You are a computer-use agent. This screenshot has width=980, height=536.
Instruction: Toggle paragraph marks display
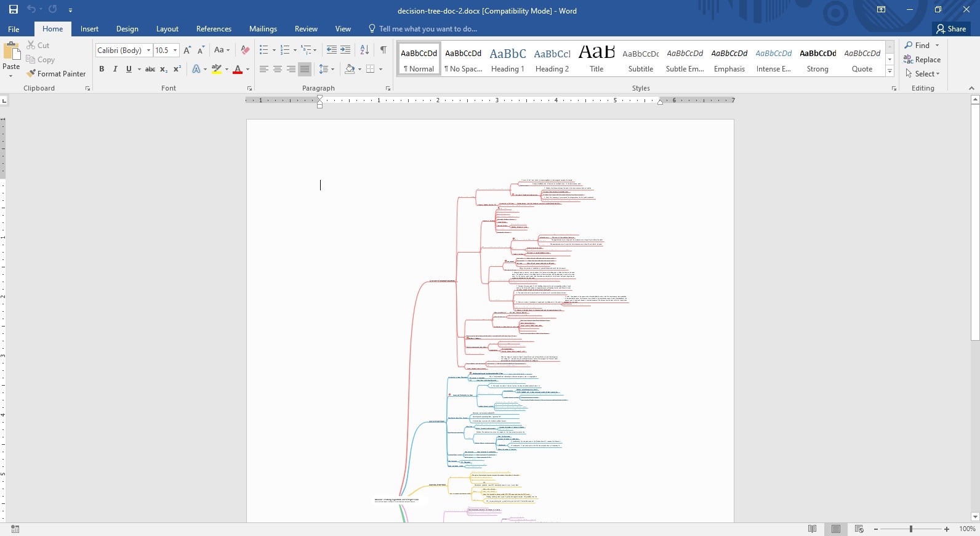(x=384, y=50)
